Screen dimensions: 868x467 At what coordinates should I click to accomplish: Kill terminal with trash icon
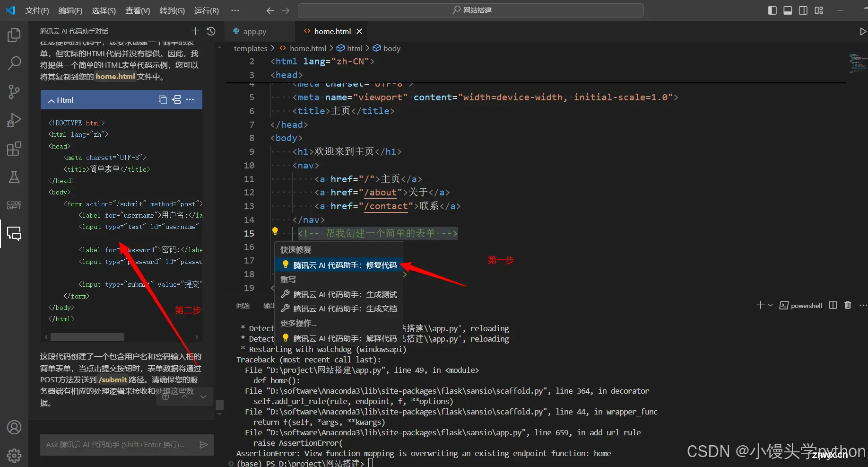(848, 305)
